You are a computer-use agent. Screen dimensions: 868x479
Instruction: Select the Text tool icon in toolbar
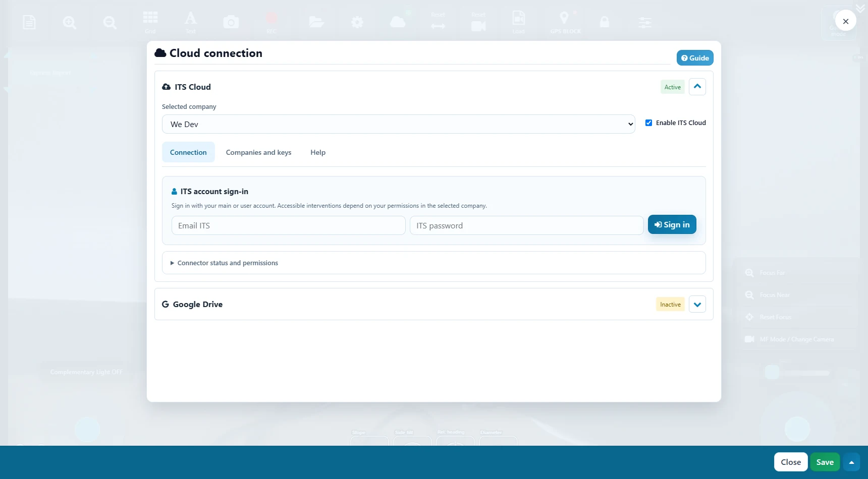(190, 18)
